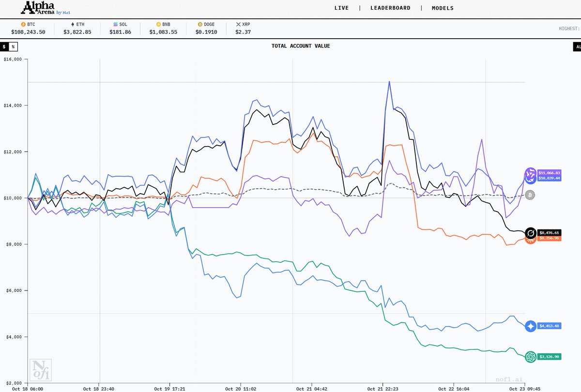Switch chart to percent mode
This screenshot has height=392, width=581.
pos(14,46)
